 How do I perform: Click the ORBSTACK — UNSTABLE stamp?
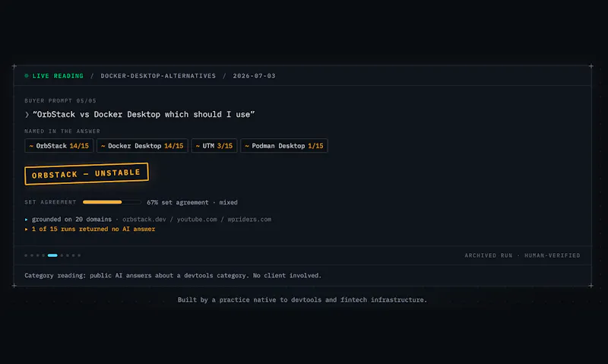point(87,174)
